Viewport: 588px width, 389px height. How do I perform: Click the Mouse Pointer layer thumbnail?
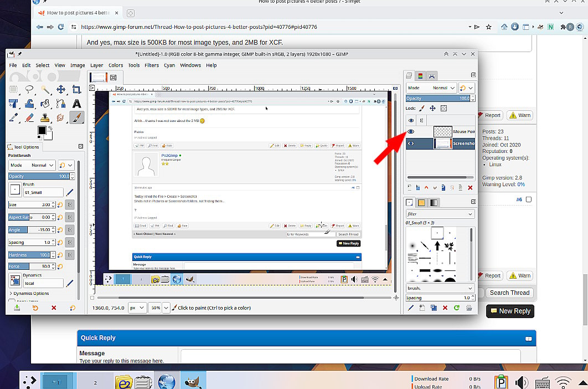[x=442, y=131]
